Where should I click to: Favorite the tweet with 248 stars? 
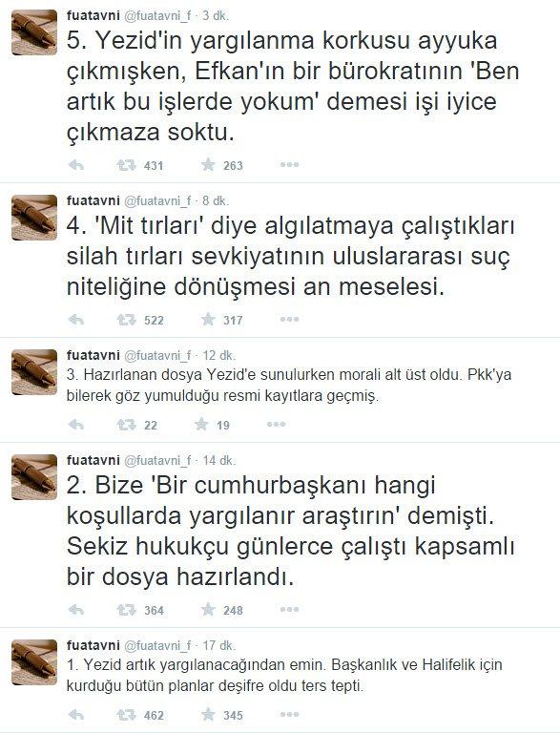click(x=208, y=609)
